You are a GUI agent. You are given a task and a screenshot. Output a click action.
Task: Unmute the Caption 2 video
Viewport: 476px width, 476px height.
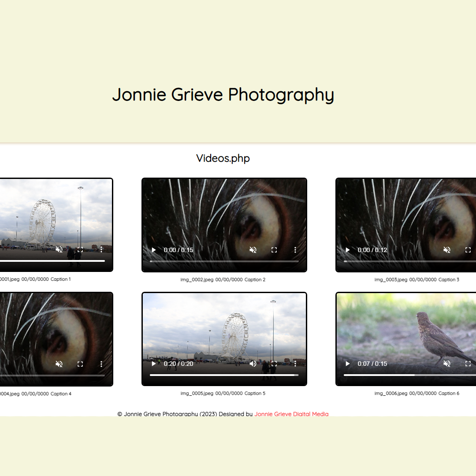[x=253, y=250]
